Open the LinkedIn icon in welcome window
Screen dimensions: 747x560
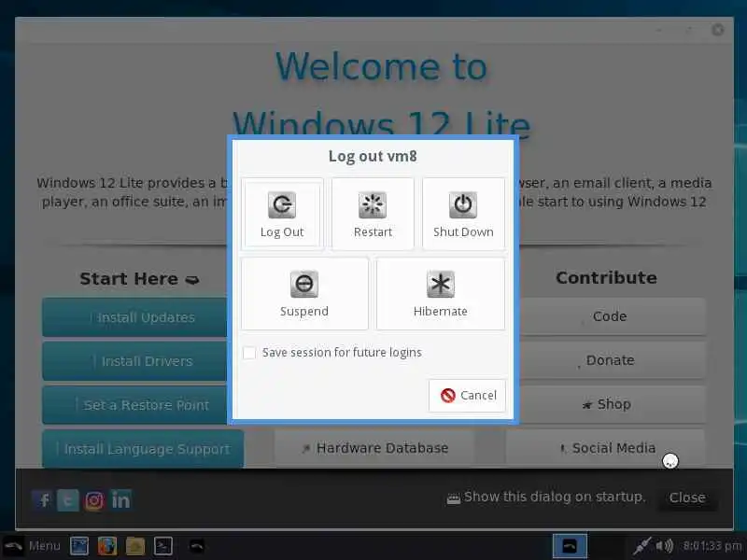tap(120, 500)
